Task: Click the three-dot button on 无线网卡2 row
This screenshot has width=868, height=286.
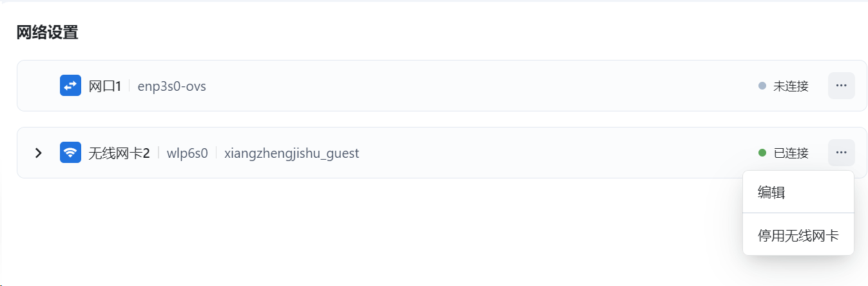Action: coord(841,153)
